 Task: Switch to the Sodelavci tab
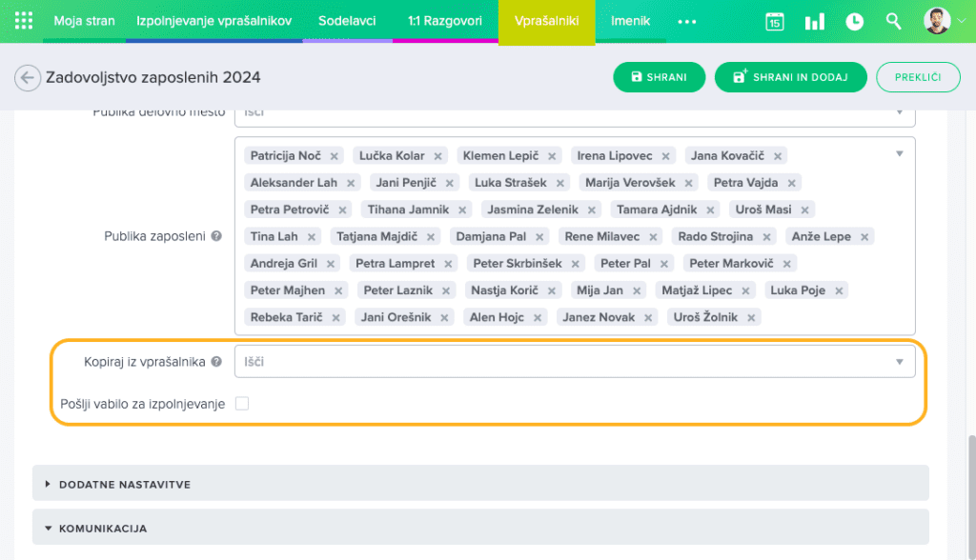(347, 21)
